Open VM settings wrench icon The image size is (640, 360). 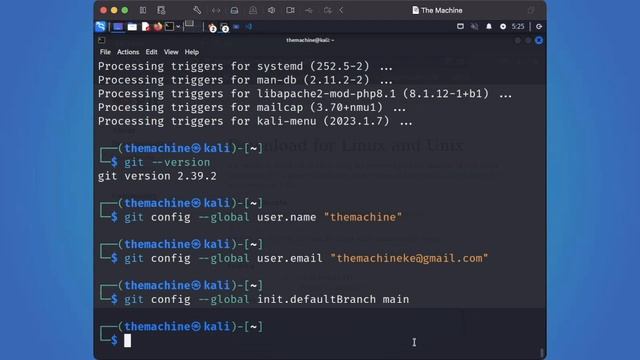click(197, 10)
